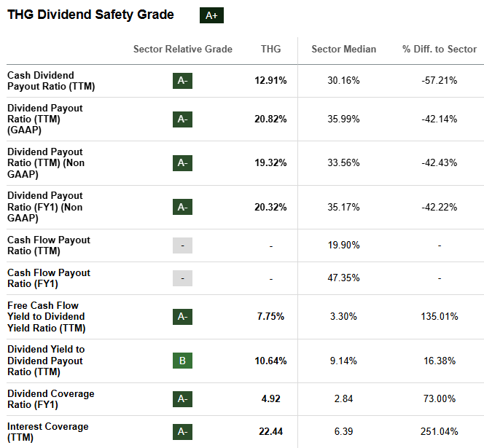Screen dimensions: 484x448
Task: Click the % Diff. to Sector column header
Action: [440, 49]
